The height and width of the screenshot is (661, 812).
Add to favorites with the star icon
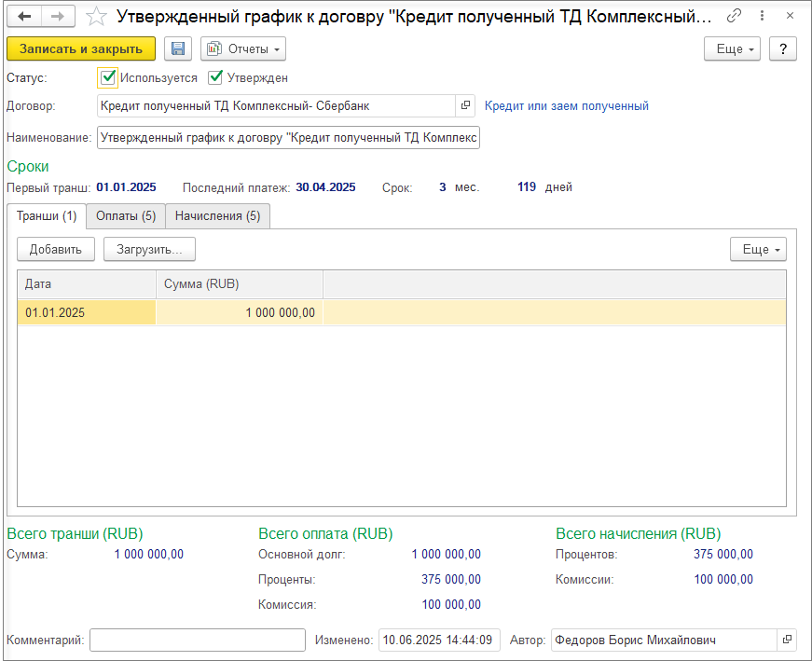(x=96, y=17)
